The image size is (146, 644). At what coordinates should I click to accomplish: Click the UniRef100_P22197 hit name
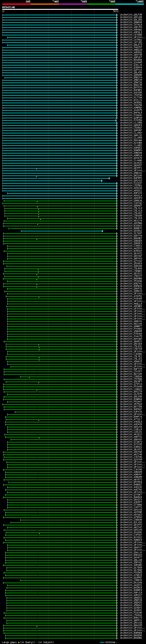click(131, 183)
